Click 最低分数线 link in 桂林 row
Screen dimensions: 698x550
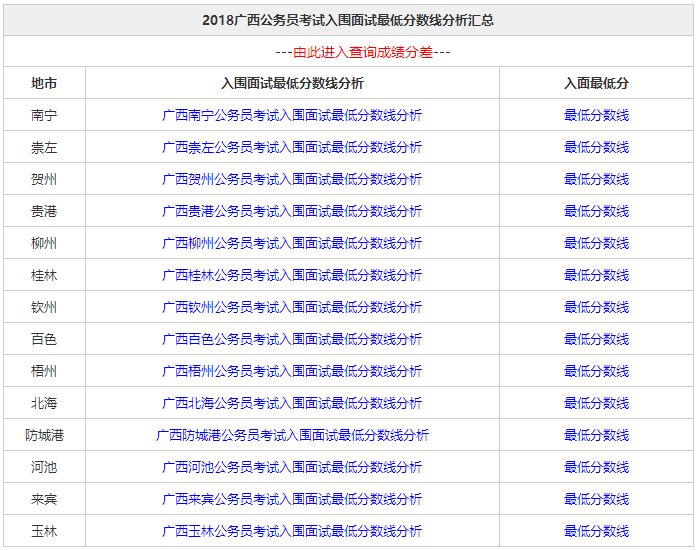(x=597, y=275)
